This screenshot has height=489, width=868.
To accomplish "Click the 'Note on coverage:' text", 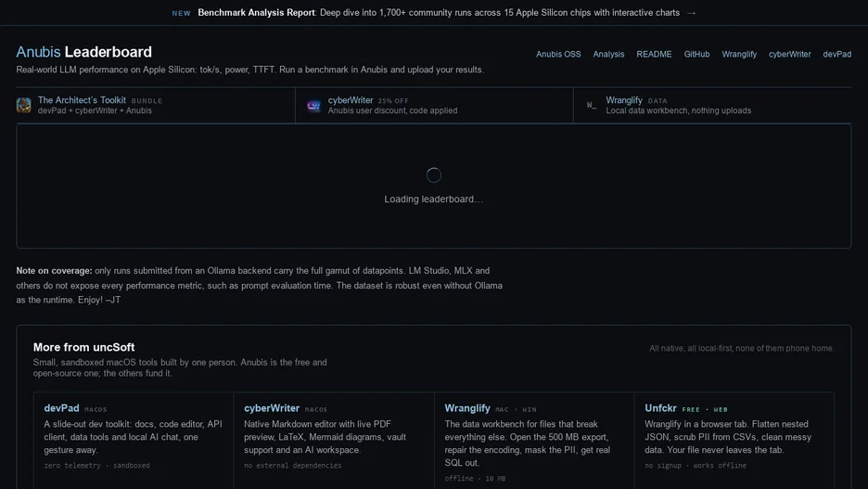I will 54,271.
